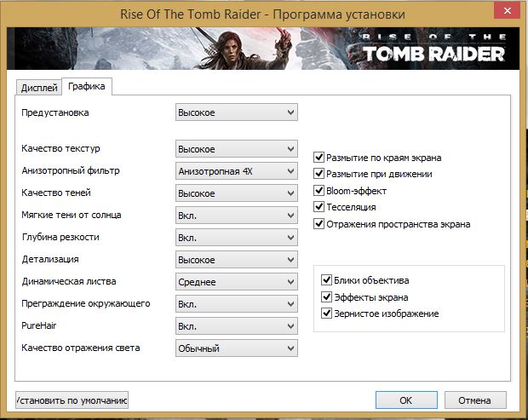Open the Предустановка dropdown
The height and width of the screenshot is (420, 528).
[x=237, y=112]
